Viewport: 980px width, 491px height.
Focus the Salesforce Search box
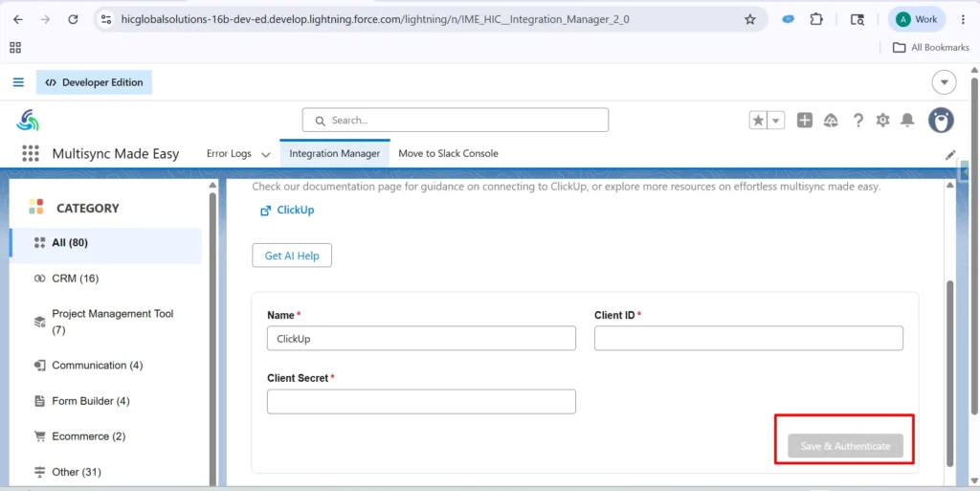click(x=455, y=120)
